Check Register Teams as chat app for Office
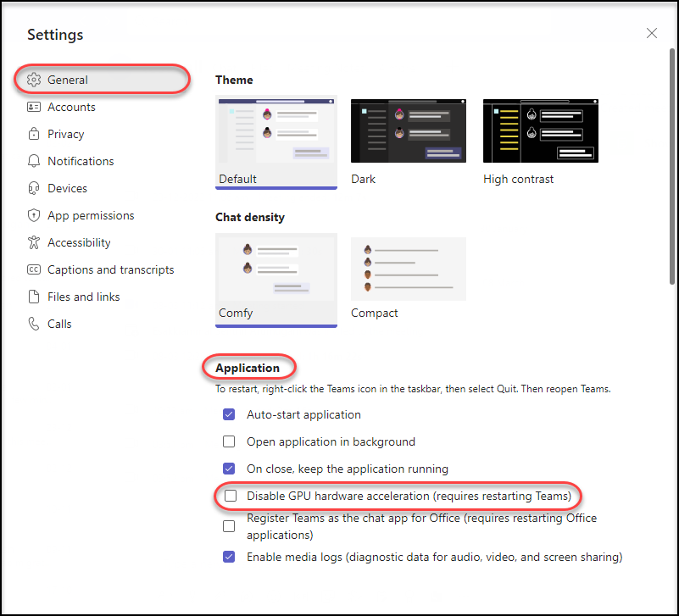Screen dimensions: 679x616 [x=229, y=525]
